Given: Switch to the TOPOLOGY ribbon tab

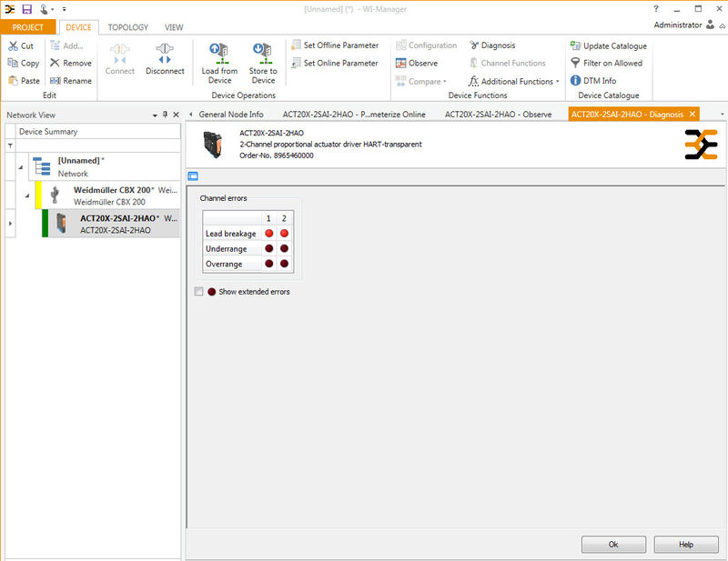Looking at the screenshot, I should point(128,27).
